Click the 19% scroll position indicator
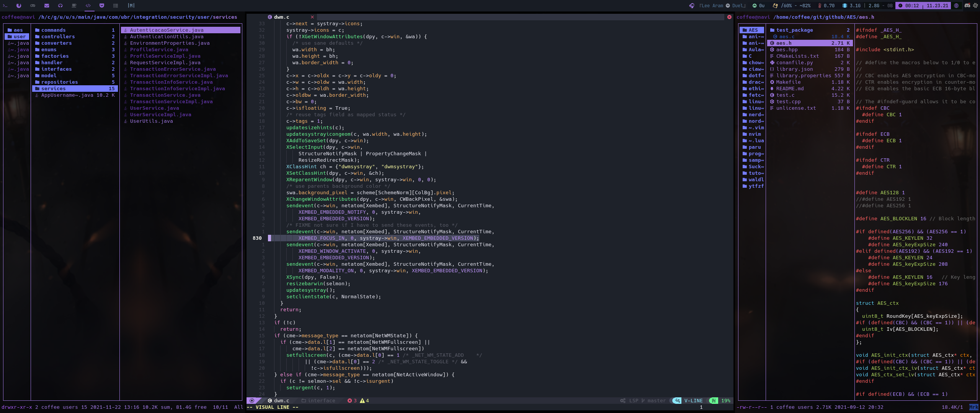The height and width of the screenshot is (413, 980). (725, 400)
